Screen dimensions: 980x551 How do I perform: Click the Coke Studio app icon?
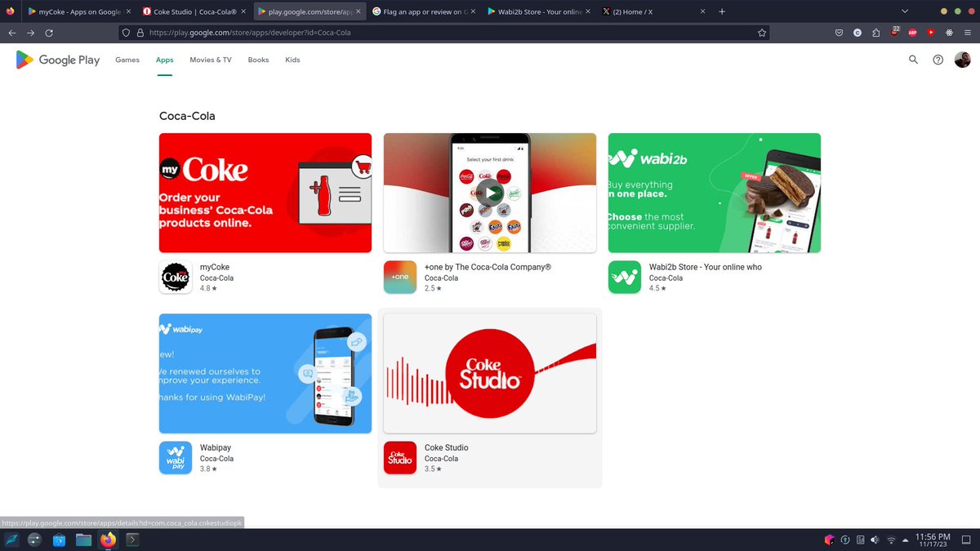400,458
